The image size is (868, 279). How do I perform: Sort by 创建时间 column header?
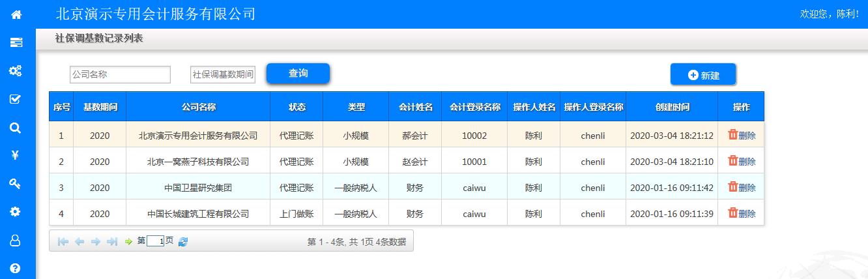coord(672,107)
